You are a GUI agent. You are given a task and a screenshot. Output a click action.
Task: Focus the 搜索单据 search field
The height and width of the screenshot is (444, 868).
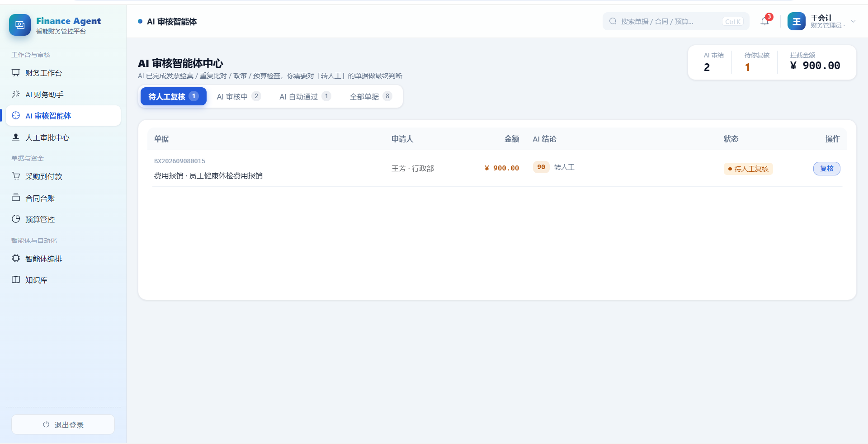[676, 21]
